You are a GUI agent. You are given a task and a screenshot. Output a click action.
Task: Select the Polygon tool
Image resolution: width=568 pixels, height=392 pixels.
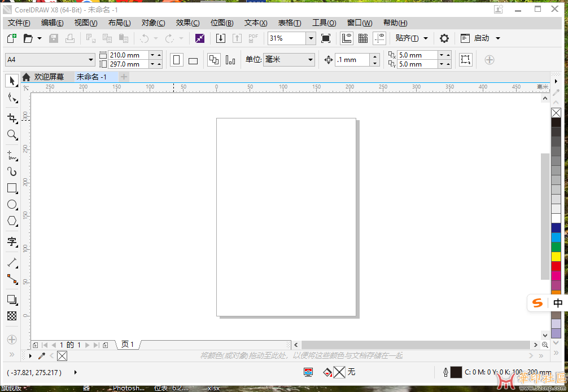[12, 221]
